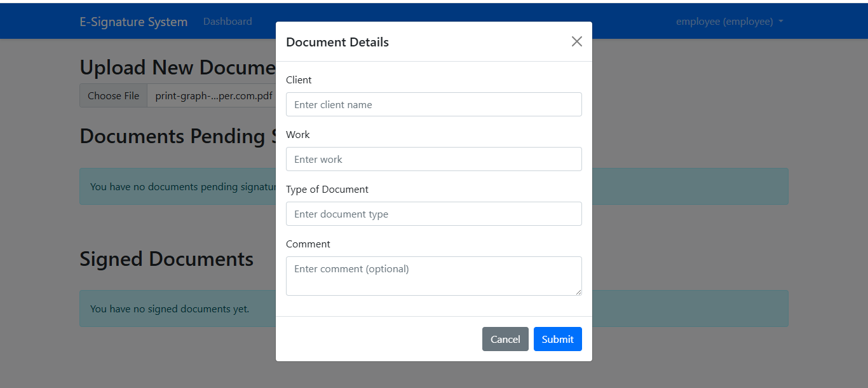Submit the document details
Image resolution: width=868 pixels, height=388 pixels.
click(x=558, y=339)
